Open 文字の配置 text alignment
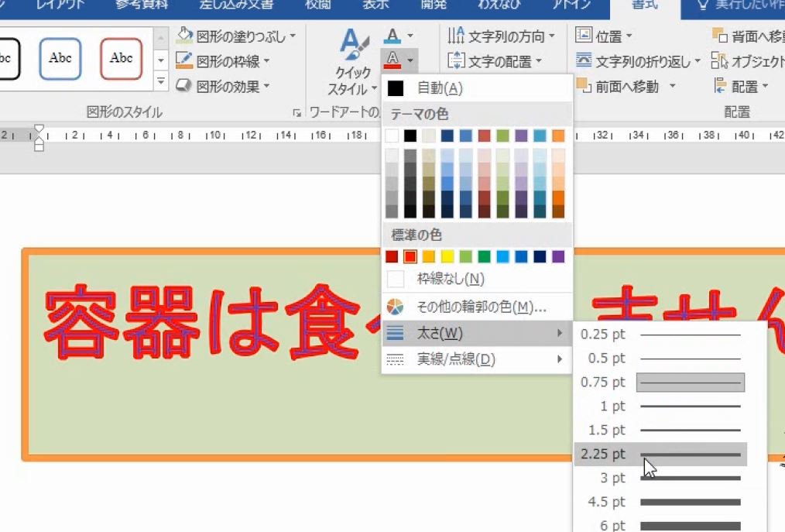 coord(495,61)
